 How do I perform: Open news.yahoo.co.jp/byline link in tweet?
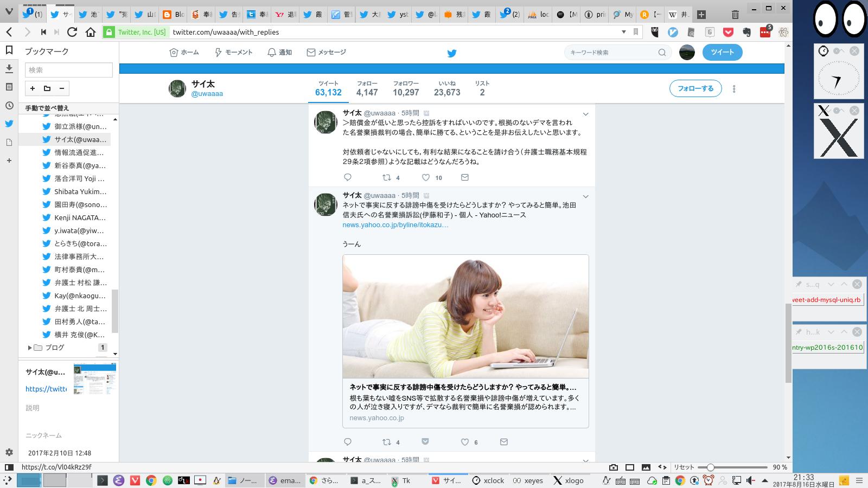coord(395,224)
